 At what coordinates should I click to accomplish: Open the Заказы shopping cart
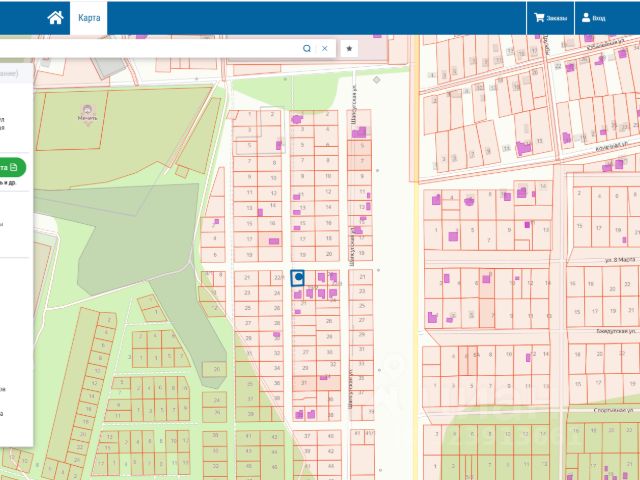[x=550, y=18]
